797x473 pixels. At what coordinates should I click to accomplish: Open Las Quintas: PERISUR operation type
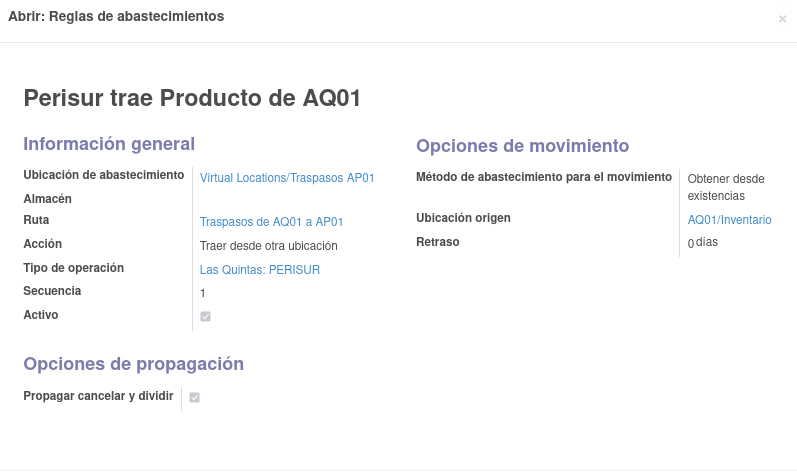click(260, 270)
